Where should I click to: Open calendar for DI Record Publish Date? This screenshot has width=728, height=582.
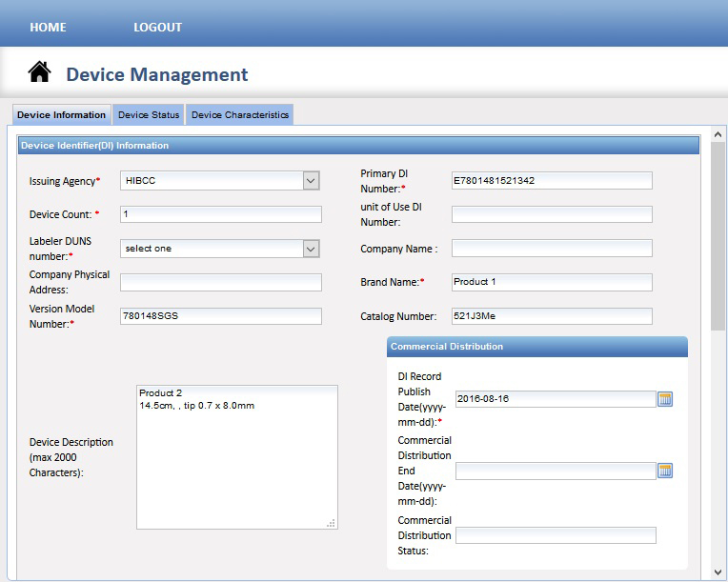pyautogui.click(x=665, y=399)
